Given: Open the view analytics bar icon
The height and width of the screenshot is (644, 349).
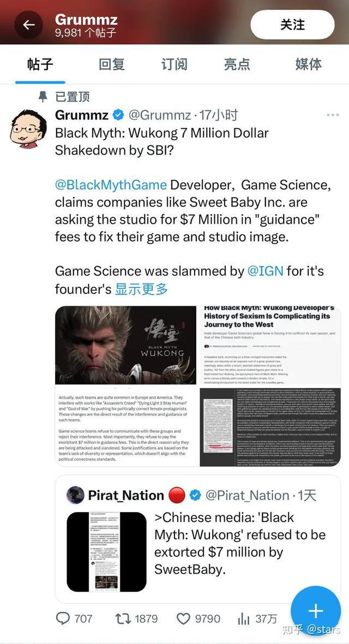Looking at the screenshot, I should pos(243,618).
